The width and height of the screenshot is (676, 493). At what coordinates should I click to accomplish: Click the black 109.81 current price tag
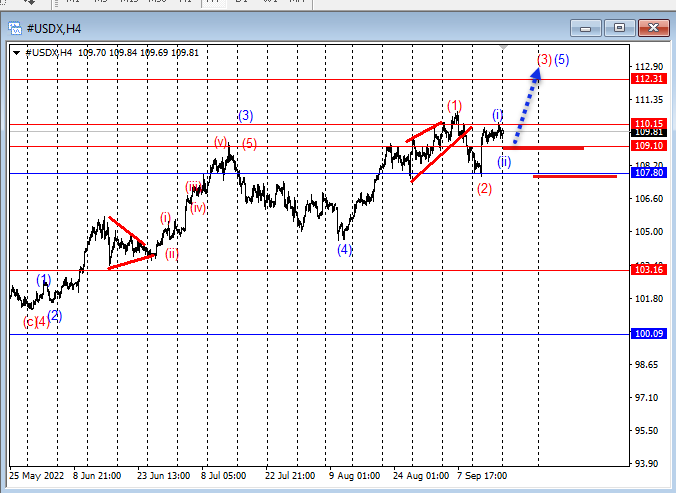(x=648, y=133)
